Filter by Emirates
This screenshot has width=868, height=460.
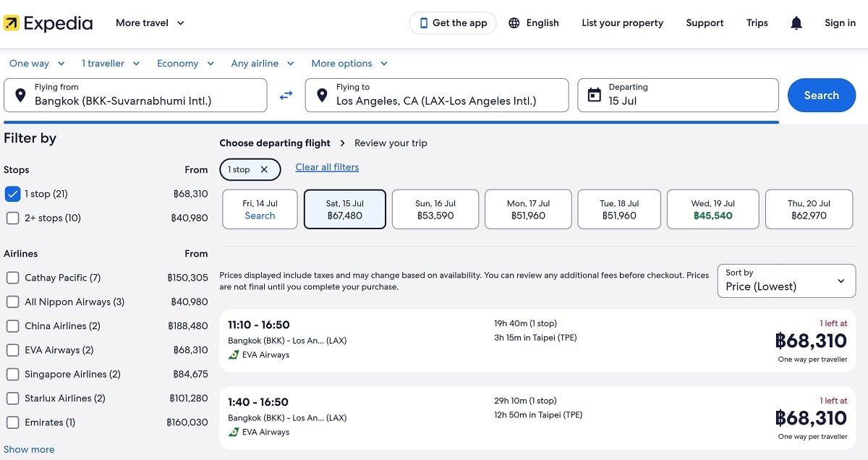[x=12, y=422]
